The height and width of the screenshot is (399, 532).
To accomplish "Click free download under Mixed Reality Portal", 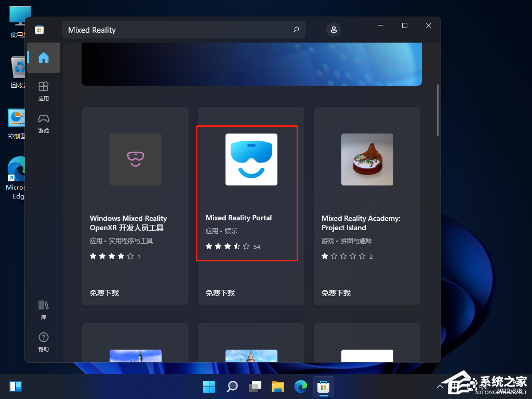I will 220,293.
